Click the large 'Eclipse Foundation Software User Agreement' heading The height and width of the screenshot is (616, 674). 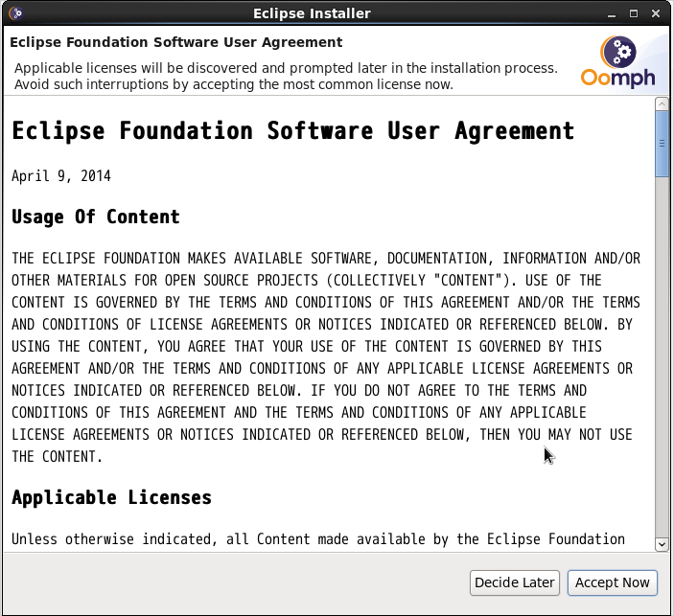pos(292,130)
